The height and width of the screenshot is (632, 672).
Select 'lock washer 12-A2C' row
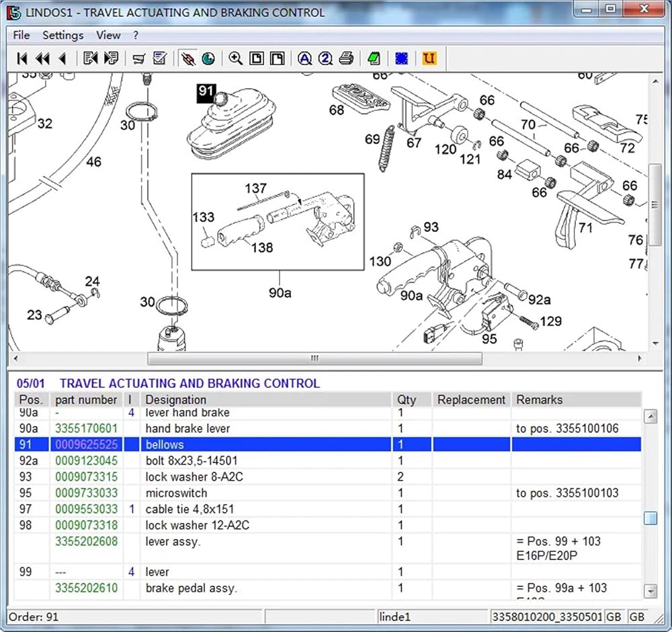tap(328, 525)
